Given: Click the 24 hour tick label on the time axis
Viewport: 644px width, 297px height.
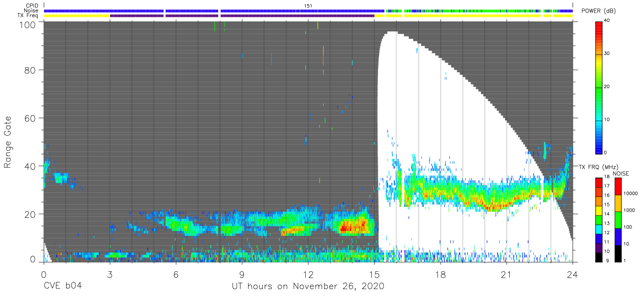Looking at the screenshot, I should click(x=572, y=273).
